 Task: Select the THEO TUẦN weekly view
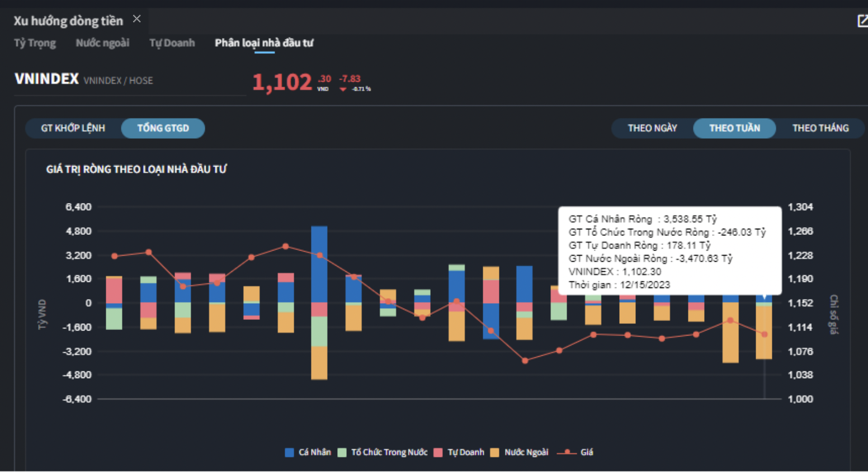[734, 128]
